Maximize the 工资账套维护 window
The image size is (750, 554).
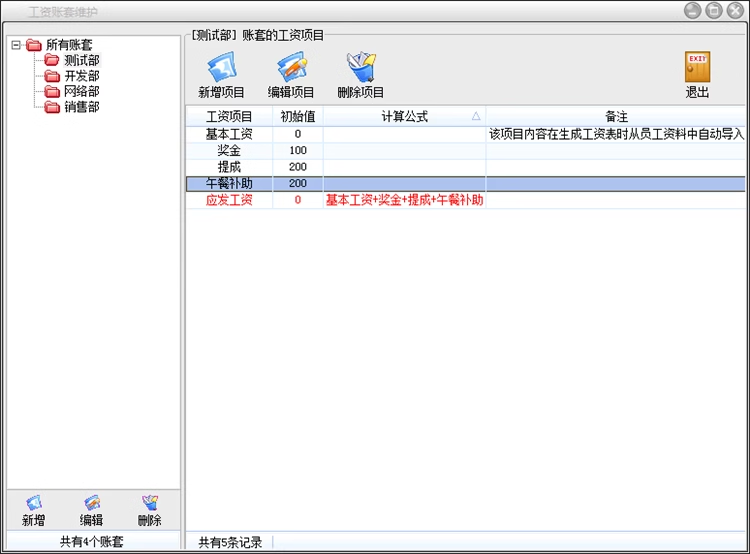coord(714,11)
